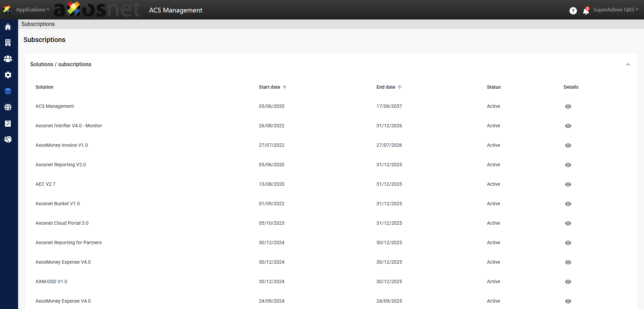View details of Axosnet Reporting V2.0
Viewport: 644px width, 309px height.
(x=568, y=165)
